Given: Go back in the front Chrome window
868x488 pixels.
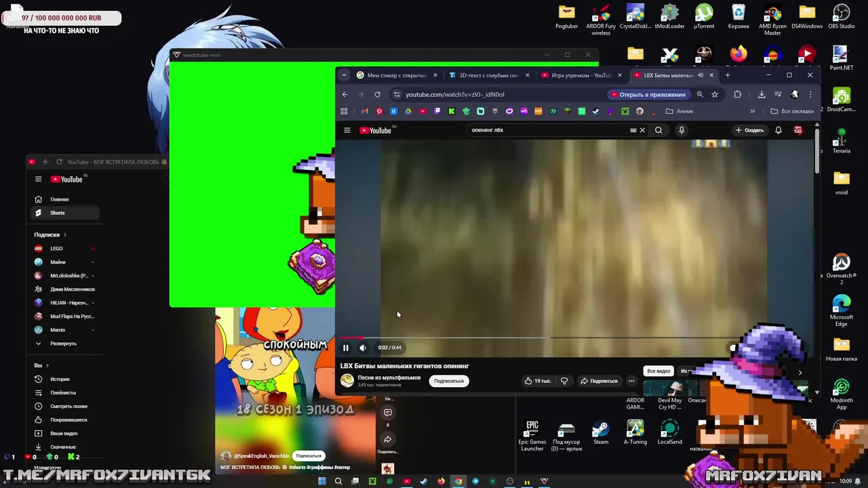Looking at the screenshot, I should click(345, 94).
